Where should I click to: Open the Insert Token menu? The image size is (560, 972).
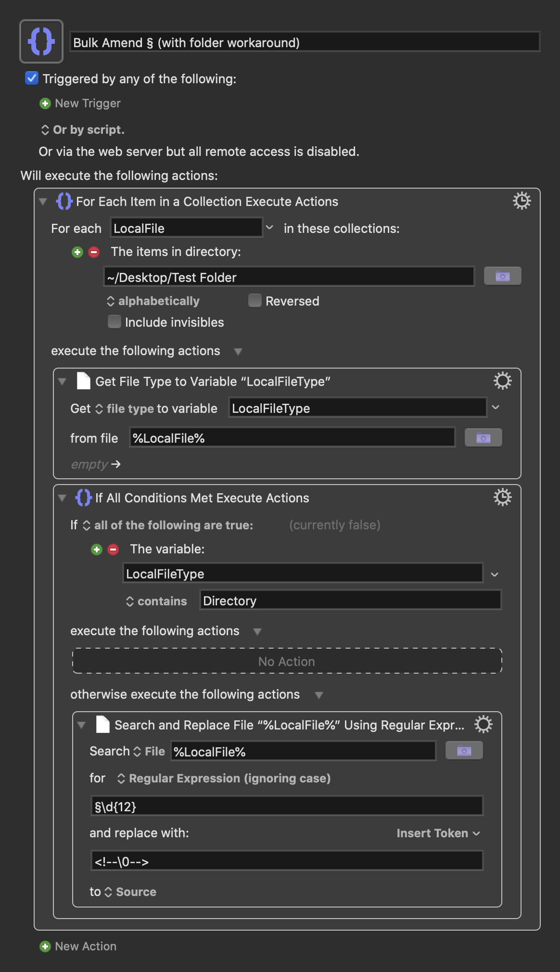click(x=438, y=833)
